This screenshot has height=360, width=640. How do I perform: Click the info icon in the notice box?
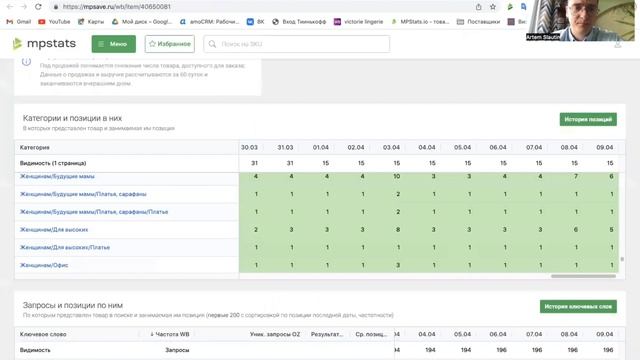[26, 62]
